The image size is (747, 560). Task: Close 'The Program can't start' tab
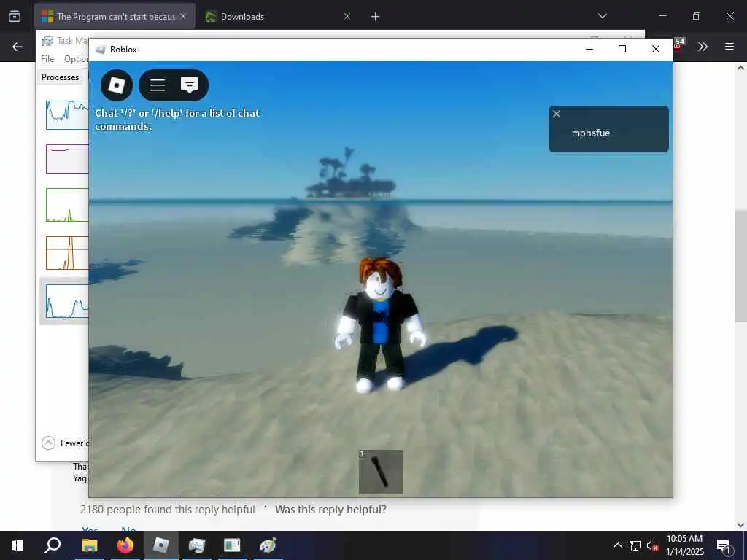pos(183,17)
